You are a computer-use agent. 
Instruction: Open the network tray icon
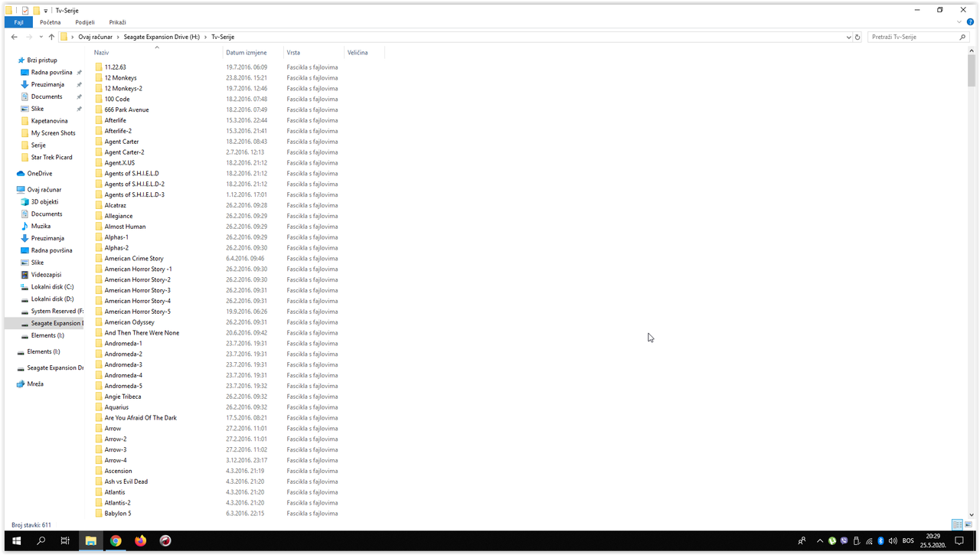coord(868,541)
